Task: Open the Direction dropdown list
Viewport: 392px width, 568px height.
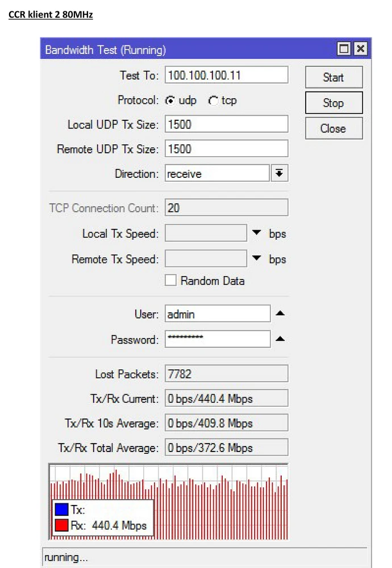Action: tap(279, 174)
